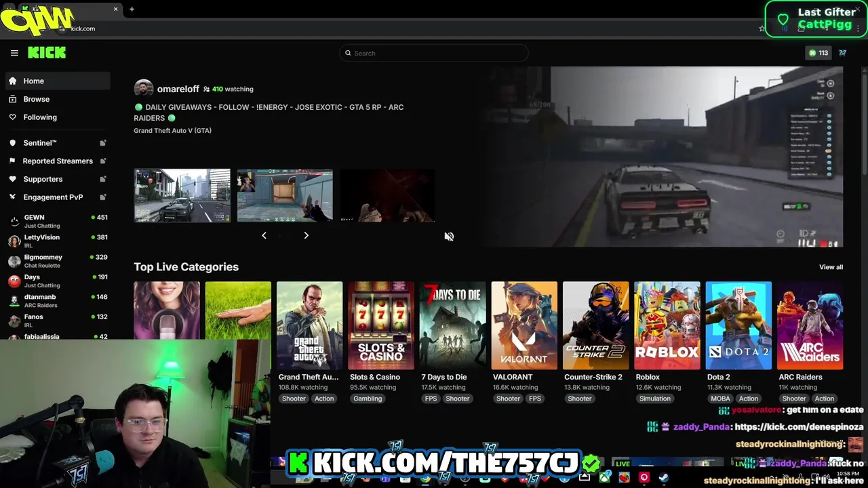Open the Dota 2 category card

pyautogui.click(x=738, y=325)
